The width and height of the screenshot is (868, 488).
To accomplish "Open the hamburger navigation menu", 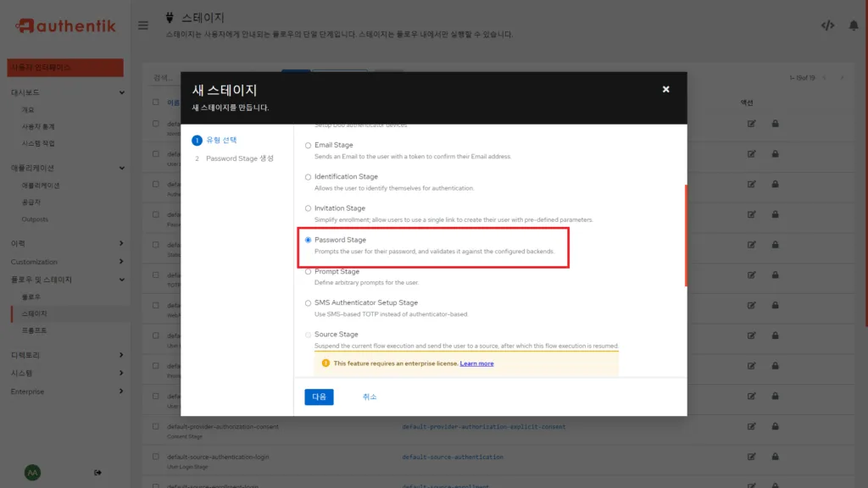I will (x=142, y=25).
